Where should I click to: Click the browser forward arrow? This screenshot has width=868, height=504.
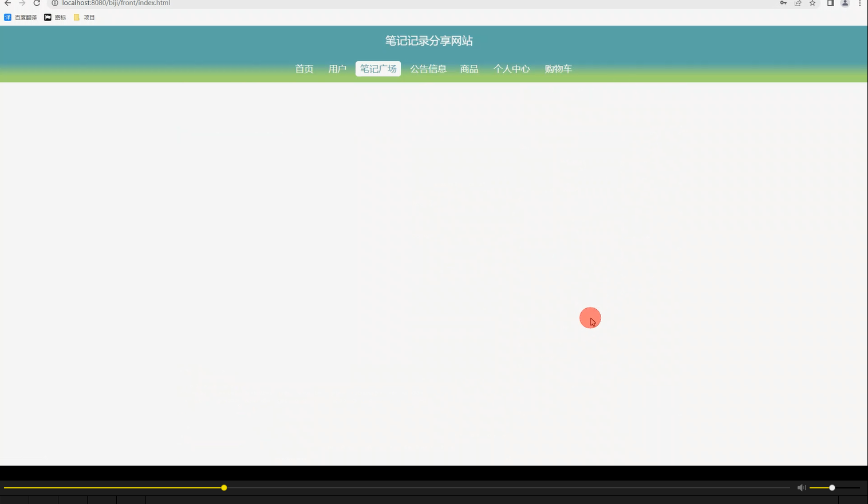(x=22, y=3)
